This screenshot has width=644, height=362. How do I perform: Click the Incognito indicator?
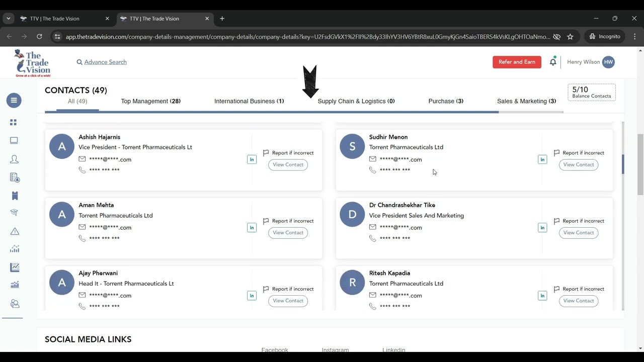click(605, 37)
